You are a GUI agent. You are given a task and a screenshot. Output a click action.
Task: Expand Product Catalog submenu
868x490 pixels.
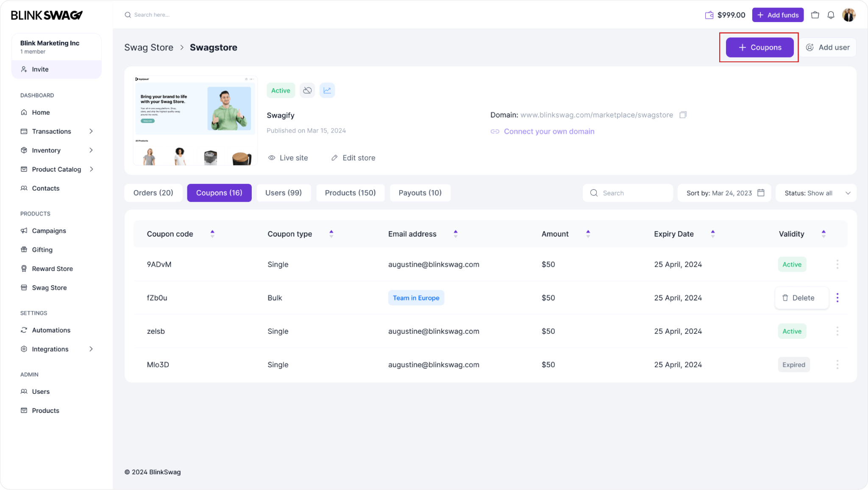91,169
